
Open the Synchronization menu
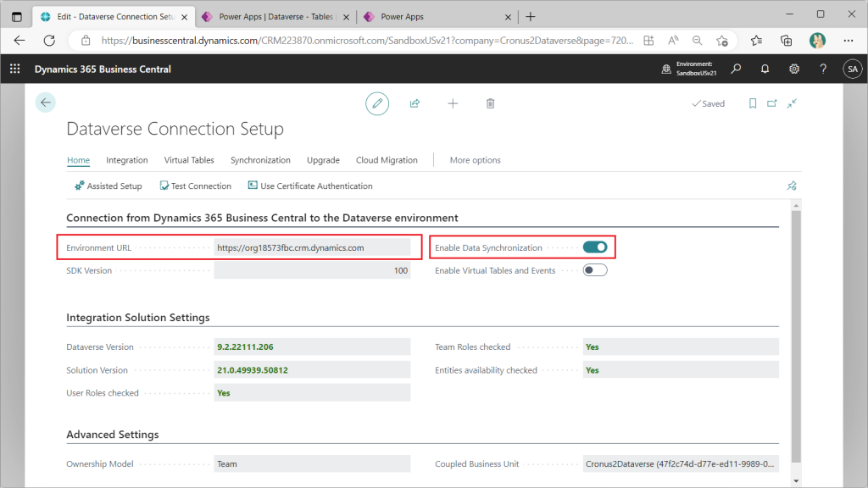point(260,160)
